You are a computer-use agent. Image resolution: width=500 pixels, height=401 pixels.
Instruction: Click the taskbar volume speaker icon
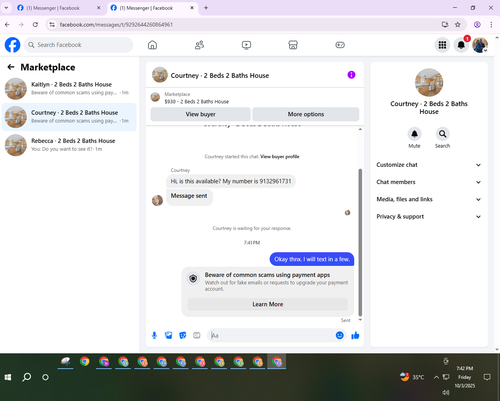[x=446, y=392]
